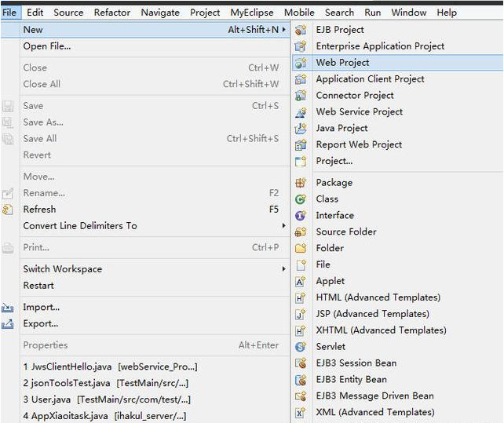Click the EJB Project icon
This screenshot has height=423, width=504.
(x=300, y=30)
